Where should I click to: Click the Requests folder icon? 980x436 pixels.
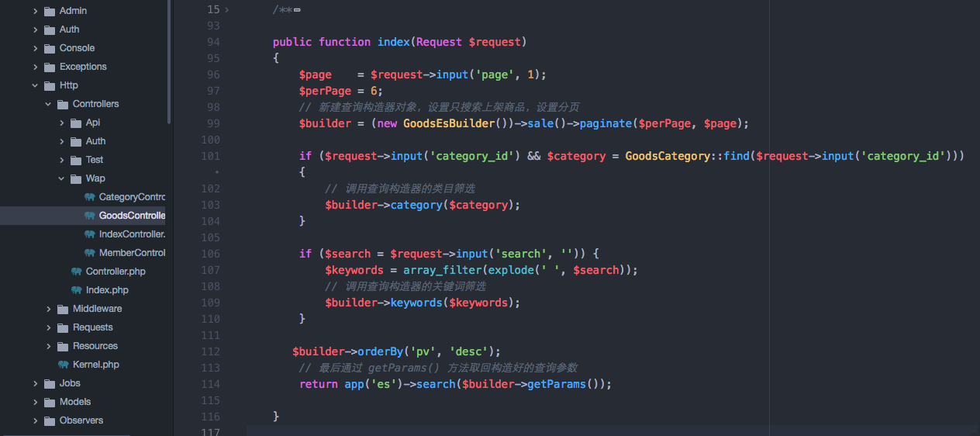(63, 327)
